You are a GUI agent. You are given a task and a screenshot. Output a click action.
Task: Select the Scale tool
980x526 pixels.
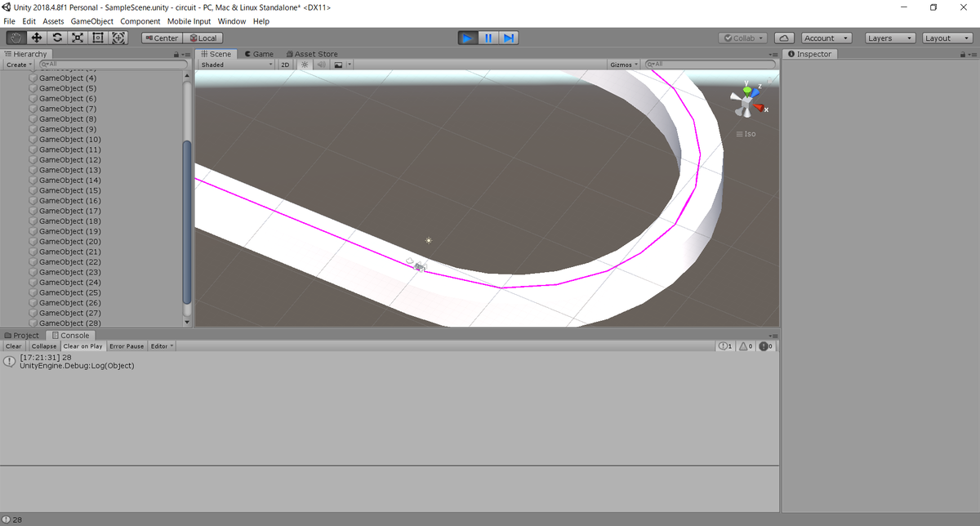[x=78, y=38]
